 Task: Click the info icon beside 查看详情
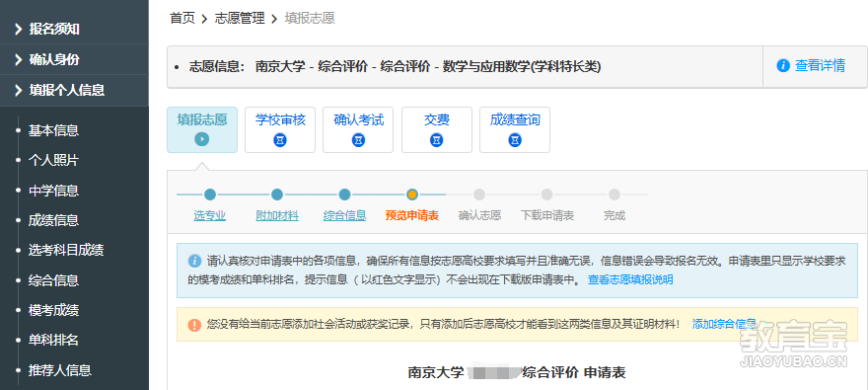point(783,66)
